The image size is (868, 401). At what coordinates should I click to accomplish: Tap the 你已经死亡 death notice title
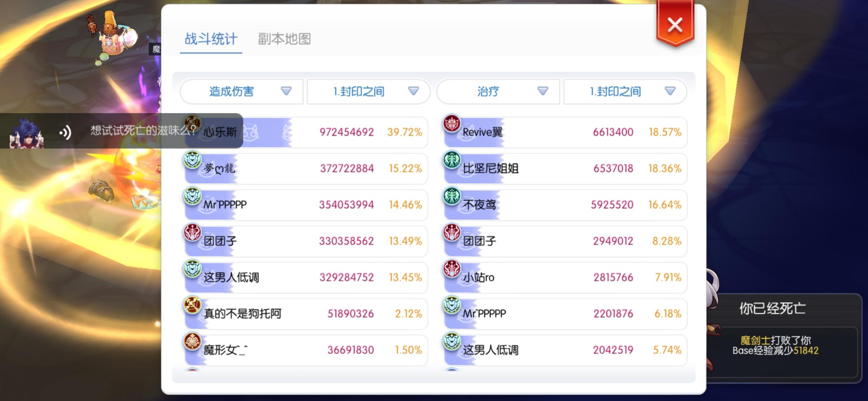coord(772,309)
